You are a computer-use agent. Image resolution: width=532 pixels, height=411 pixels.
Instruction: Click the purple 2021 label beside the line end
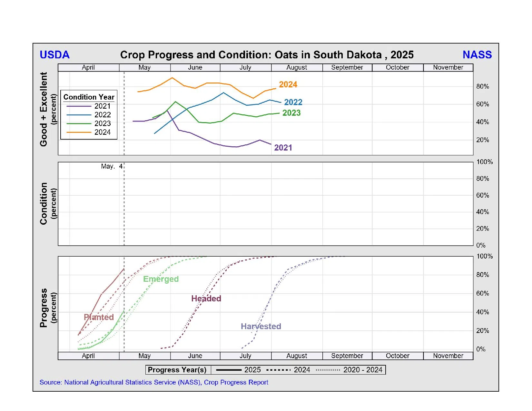coord(283,148)
